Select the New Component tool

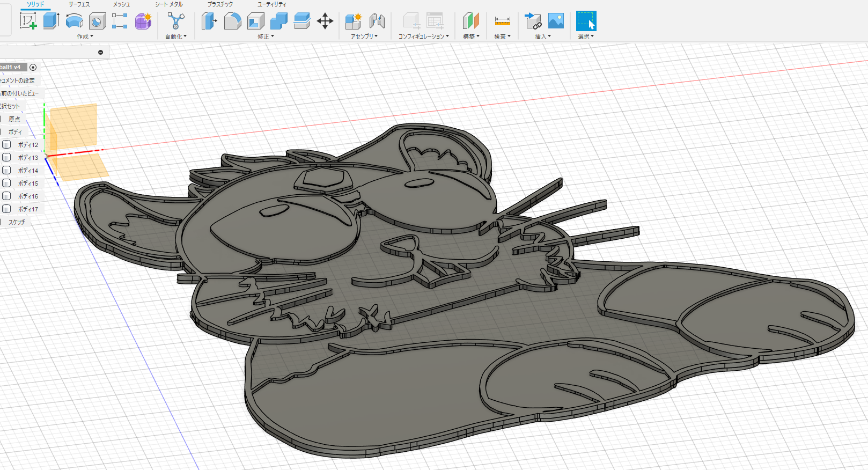(x=354, y=21)
